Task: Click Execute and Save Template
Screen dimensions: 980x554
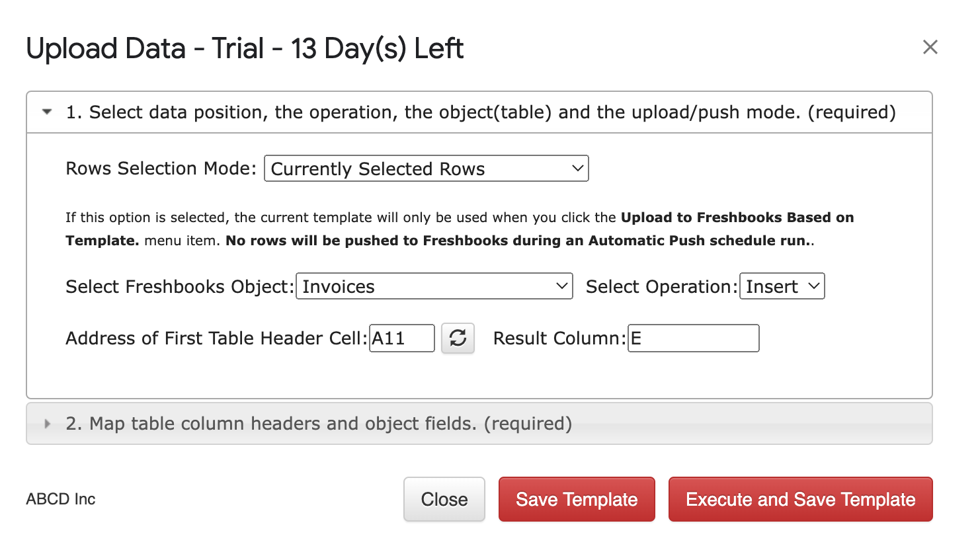Action: click(x=801, y=499)
